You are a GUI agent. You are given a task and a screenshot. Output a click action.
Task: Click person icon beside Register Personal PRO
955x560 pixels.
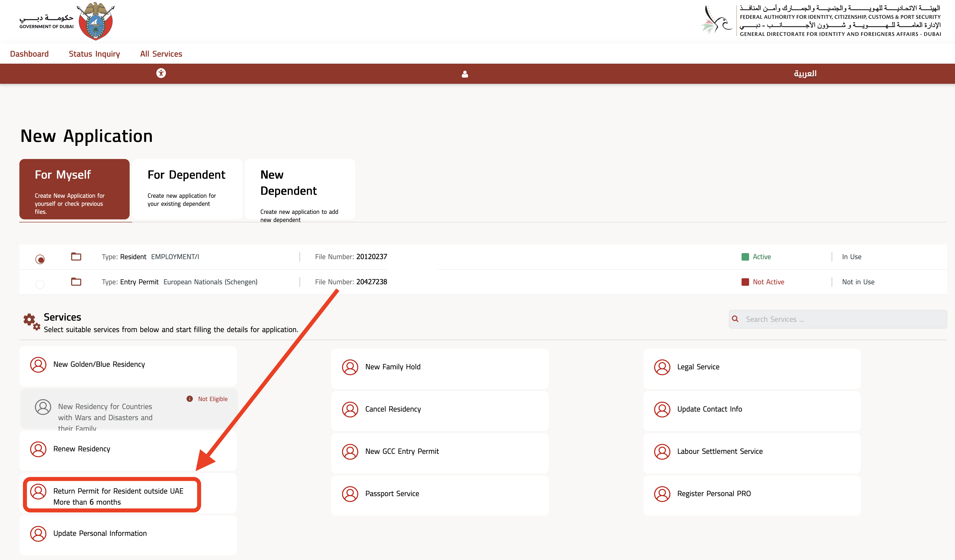click(662, 494)
